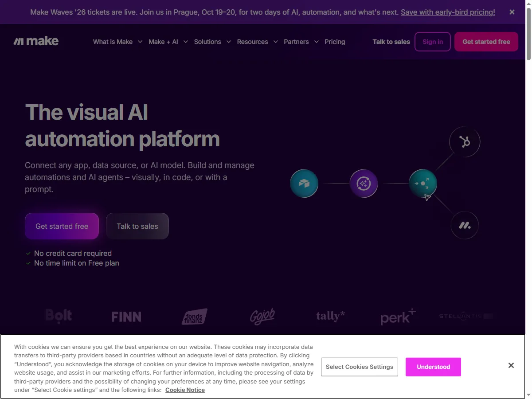Click the hero Talk to sales button
This screenshot has height=399, width=532.
click(x=137, y=226)
